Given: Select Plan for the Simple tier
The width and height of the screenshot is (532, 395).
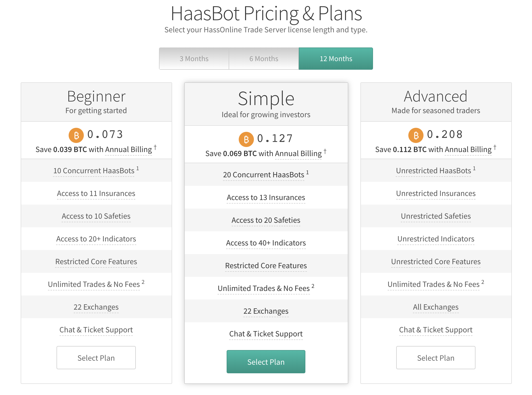Looking at the screenshot, I should [266, 362].
